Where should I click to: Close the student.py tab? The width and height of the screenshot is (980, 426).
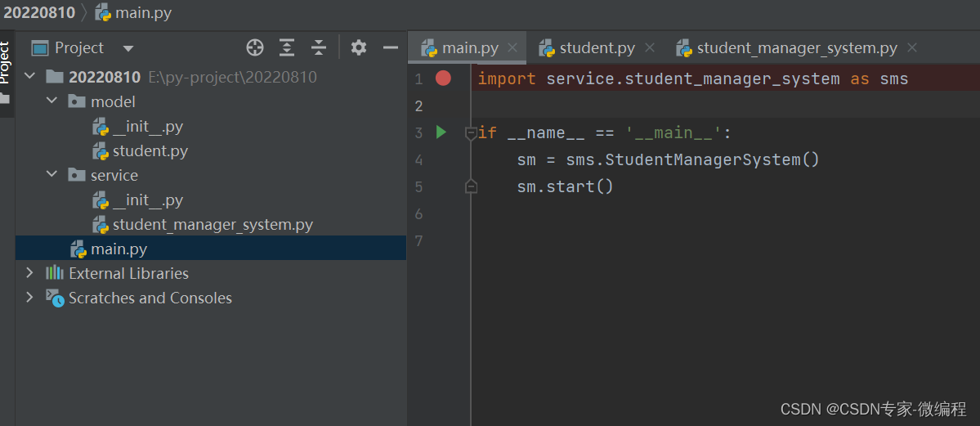(x=649, y=47)
